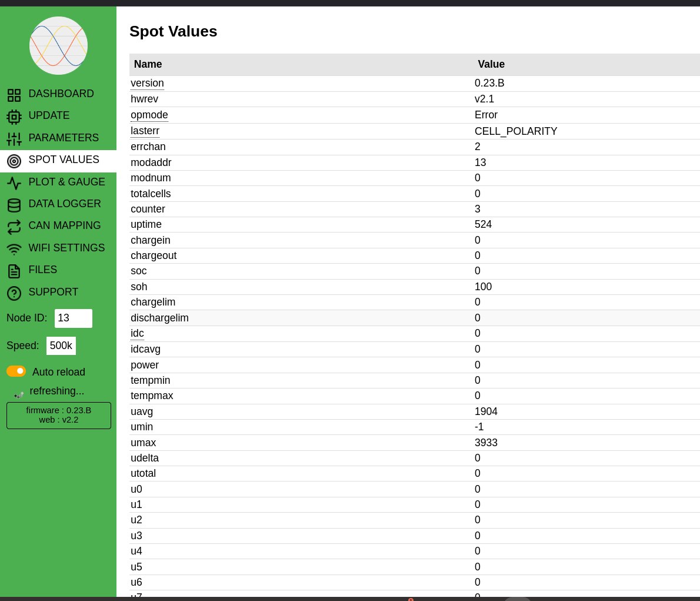Open the PARAMETERS page
This screenshot has height=601, width=700.
64,138
